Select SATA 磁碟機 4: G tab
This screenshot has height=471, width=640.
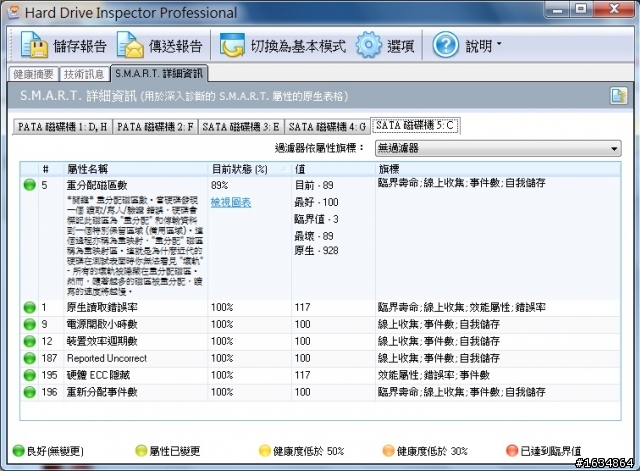pos(327,127)
